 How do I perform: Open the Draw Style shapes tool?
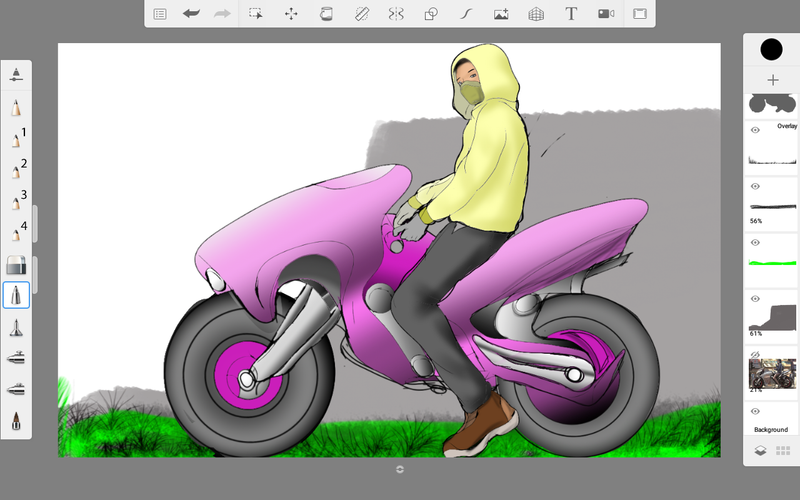431,14
